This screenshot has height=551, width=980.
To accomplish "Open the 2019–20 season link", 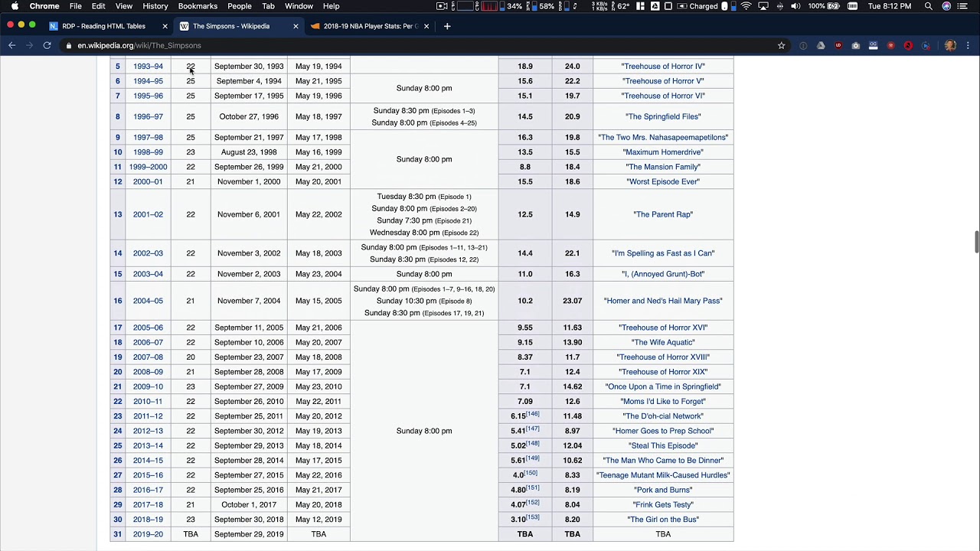I will click(x=148, y=534).
